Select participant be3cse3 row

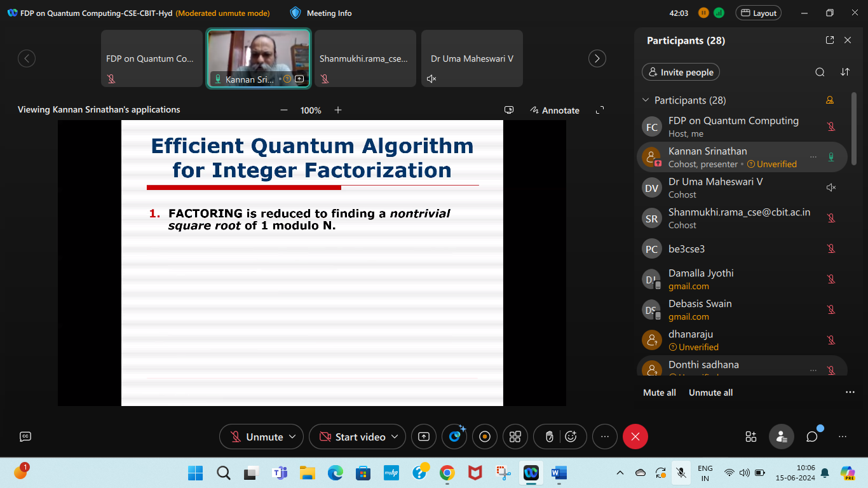742,249
